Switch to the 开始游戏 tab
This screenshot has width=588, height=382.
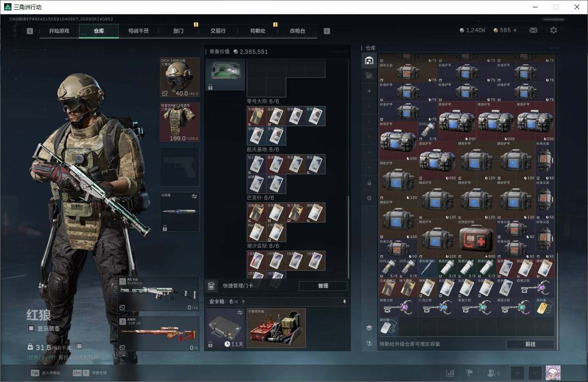tap(59, 31)
